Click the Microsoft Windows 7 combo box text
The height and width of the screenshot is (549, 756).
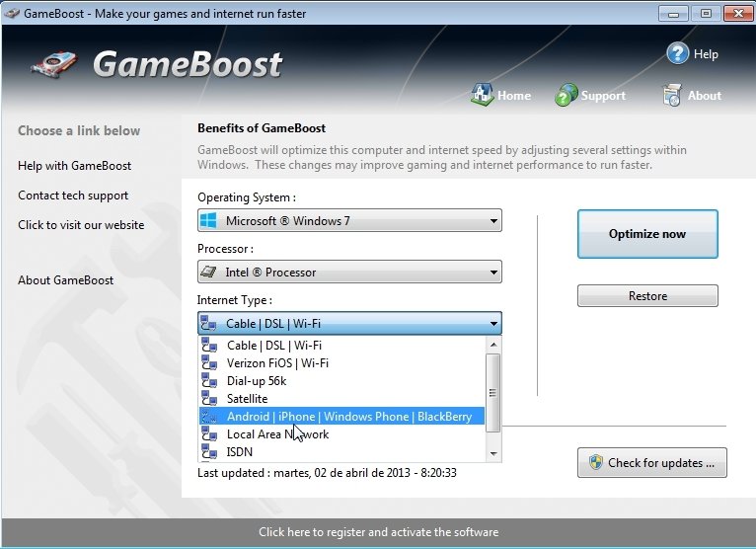288,221
